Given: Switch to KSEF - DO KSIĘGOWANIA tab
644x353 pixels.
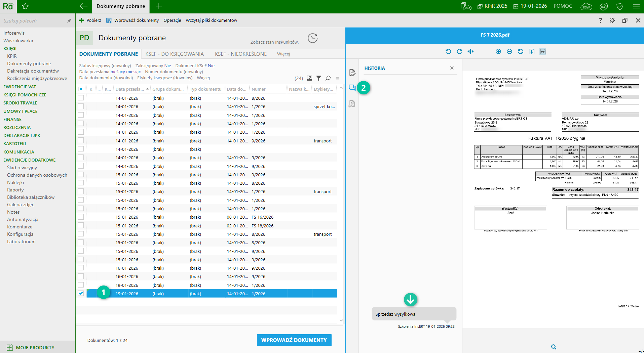Looking at the screenshot, I should click(x=175, y=54).
